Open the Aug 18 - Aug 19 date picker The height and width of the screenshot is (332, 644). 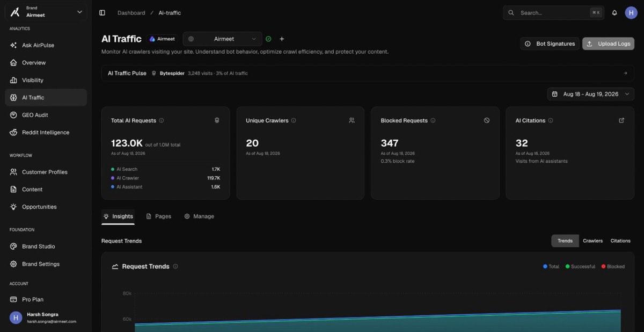(591, 94)
